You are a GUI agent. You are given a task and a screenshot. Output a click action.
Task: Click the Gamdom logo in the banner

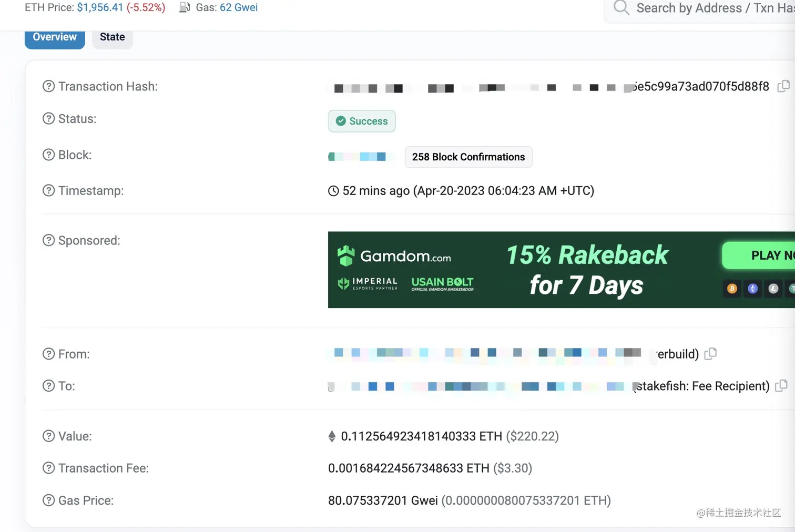394,256
